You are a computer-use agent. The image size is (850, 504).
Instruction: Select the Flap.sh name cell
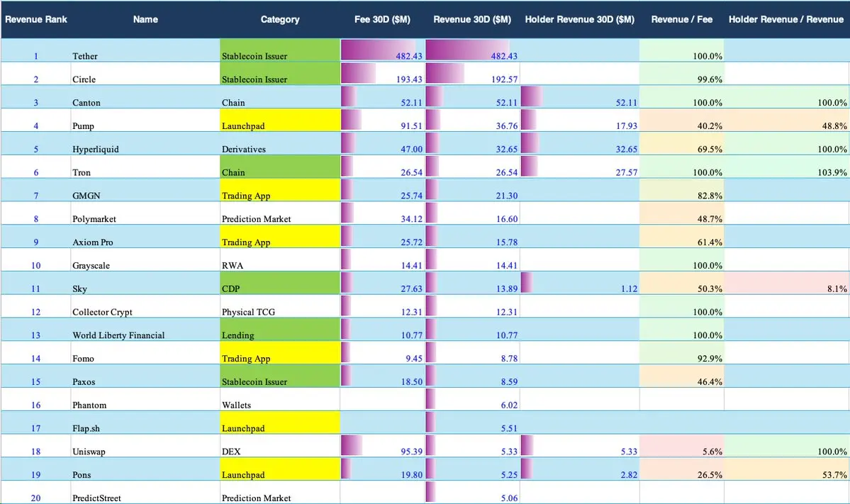(145, 423)
